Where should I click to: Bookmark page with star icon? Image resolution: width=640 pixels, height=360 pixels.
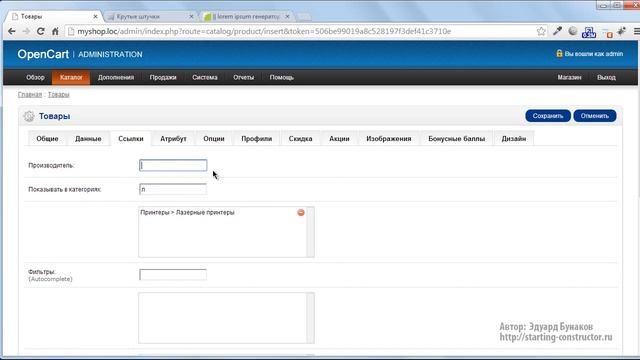[541, 31]
